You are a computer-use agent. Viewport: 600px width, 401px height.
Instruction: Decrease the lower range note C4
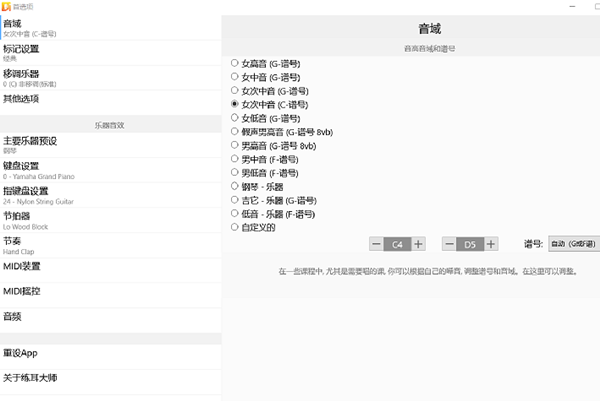(376, 243)
